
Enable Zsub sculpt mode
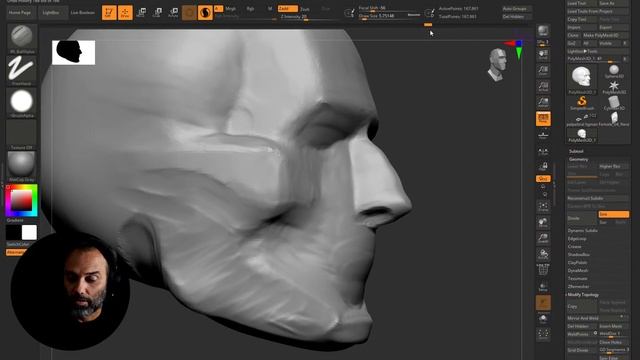click(x=304, y=9)
